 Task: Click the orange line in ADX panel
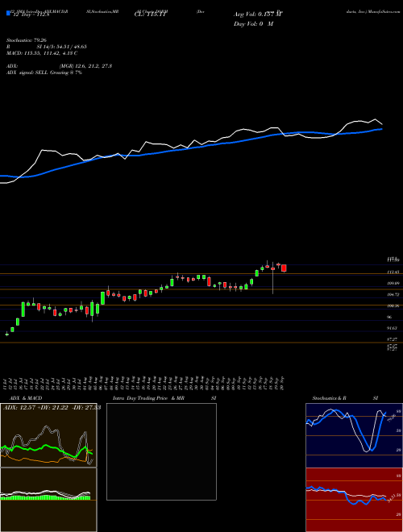pyautogui.click(x=46, y=459)
